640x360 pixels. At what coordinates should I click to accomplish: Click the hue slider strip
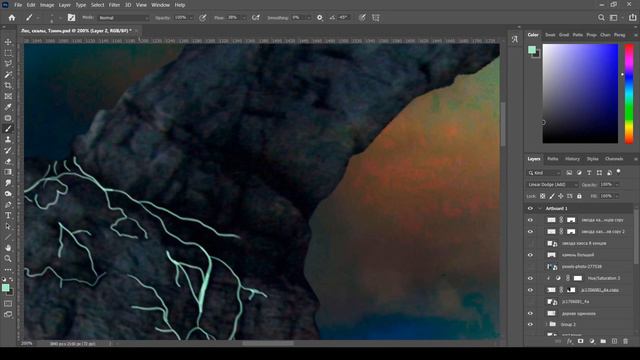[x=629, y=94]
